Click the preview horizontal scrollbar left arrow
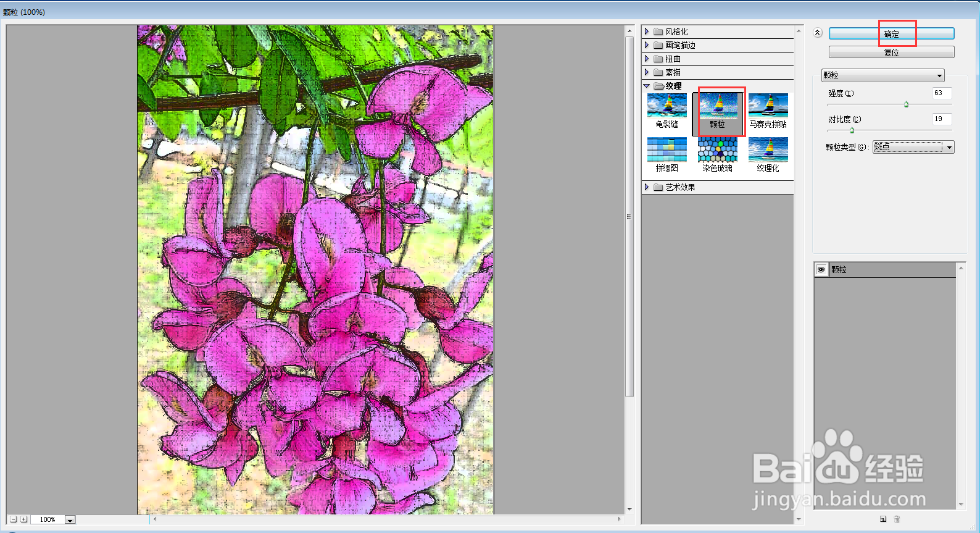This screenshot has width=980, height=533. [x=155, y=519]
